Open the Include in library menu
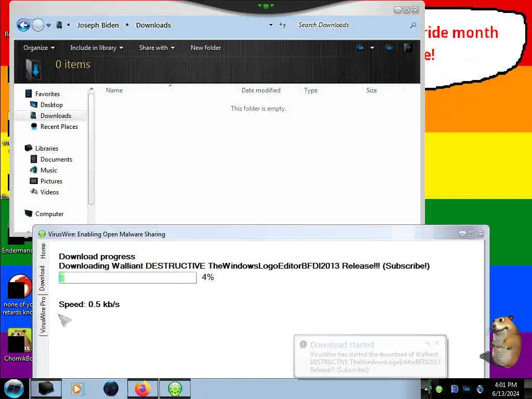This screenshot has height=399, width=532. pos(96,48)
